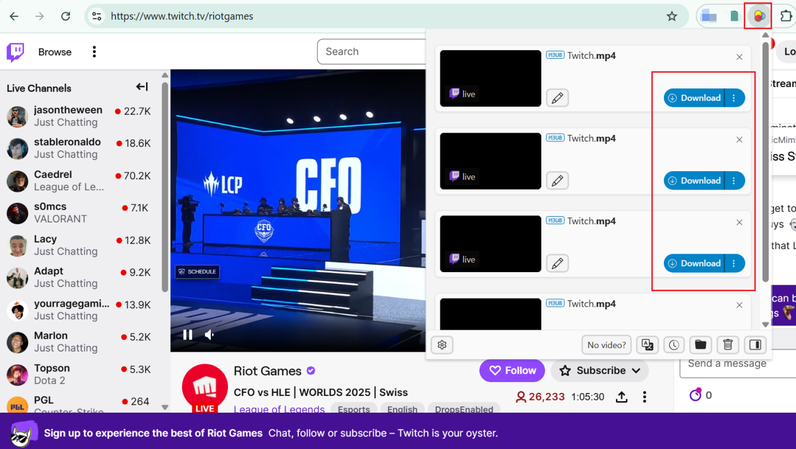
Task: Open jasontheween's channel
Action: [80, 116]
